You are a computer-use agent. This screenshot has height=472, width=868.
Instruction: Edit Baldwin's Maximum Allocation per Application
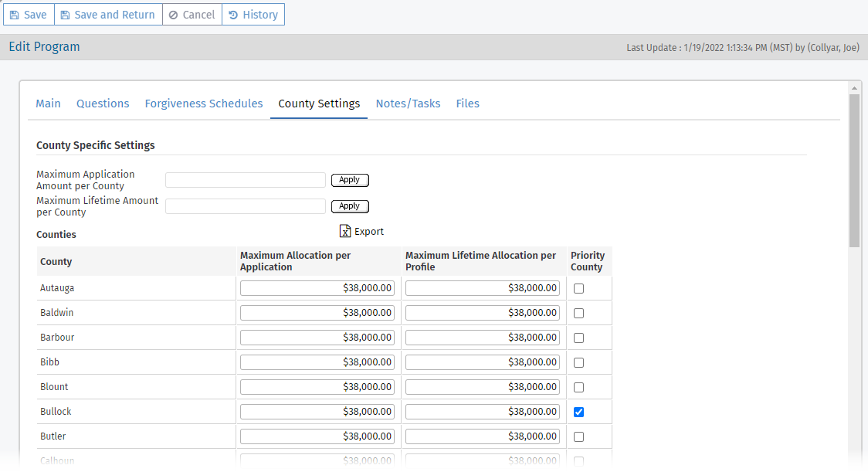pyautogui.click(x=317, y=313)
